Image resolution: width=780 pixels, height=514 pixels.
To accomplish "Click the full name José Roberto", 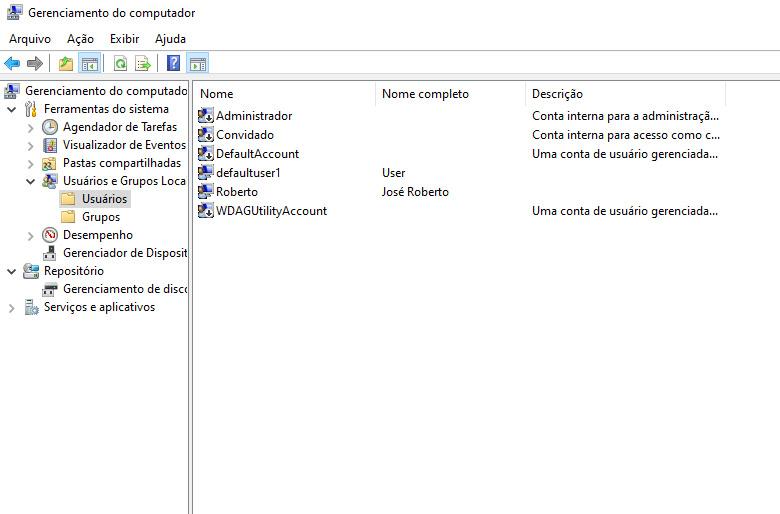I will click(x=415, y=191).
